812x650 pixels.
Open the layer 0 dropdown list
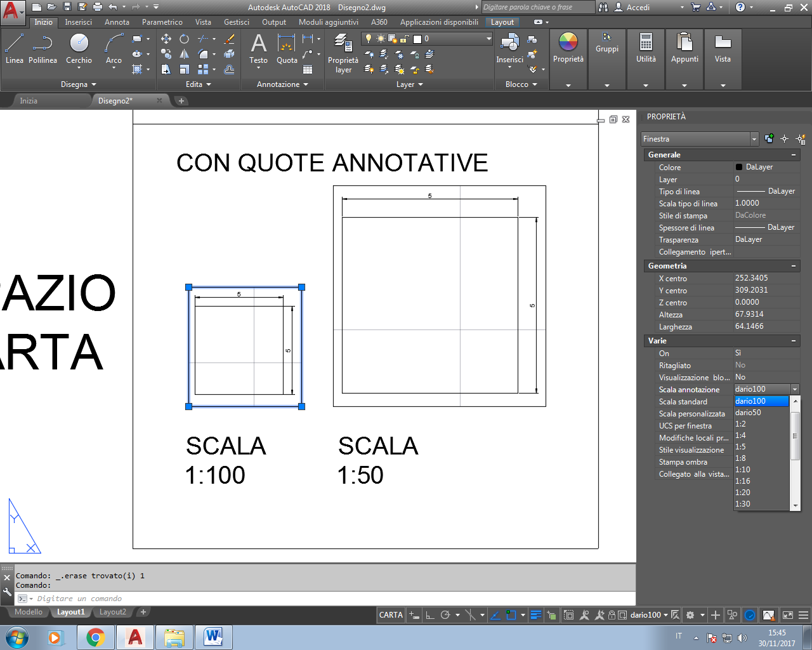[x=488, y=39]
